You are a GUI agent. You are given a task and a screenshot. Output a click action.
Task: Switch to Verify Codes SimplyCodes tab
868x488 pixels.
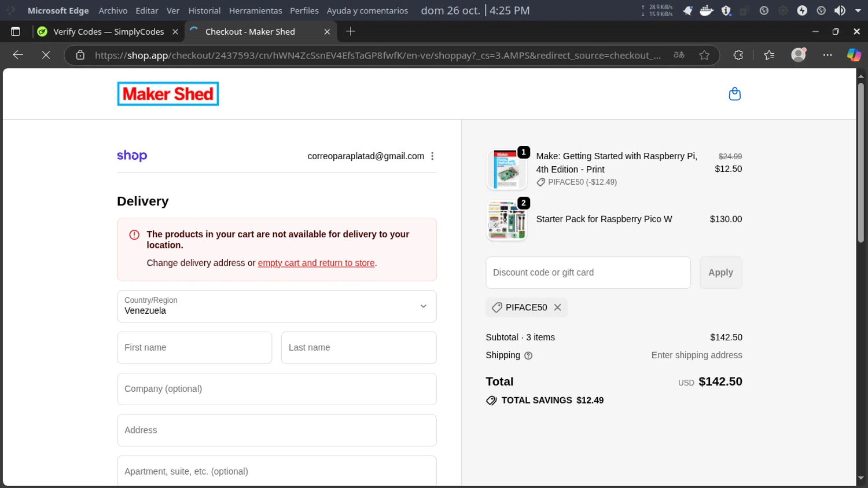(x=108, y=32)
